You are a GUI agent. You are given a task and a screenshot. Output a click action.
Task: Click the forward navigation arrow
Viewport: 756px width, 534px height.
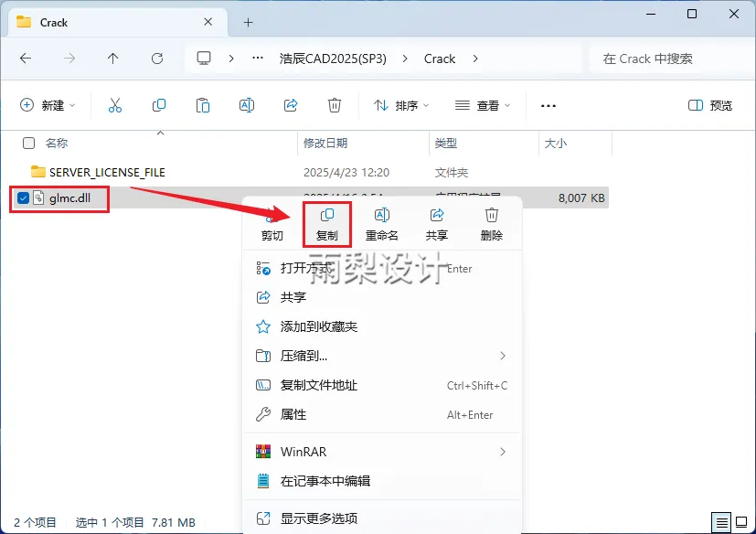[69, 59]
